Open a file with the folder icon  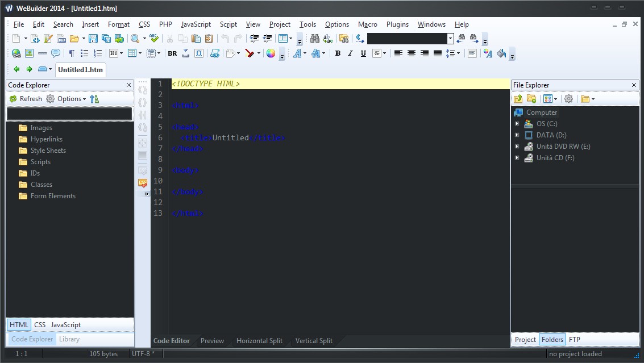74,39
